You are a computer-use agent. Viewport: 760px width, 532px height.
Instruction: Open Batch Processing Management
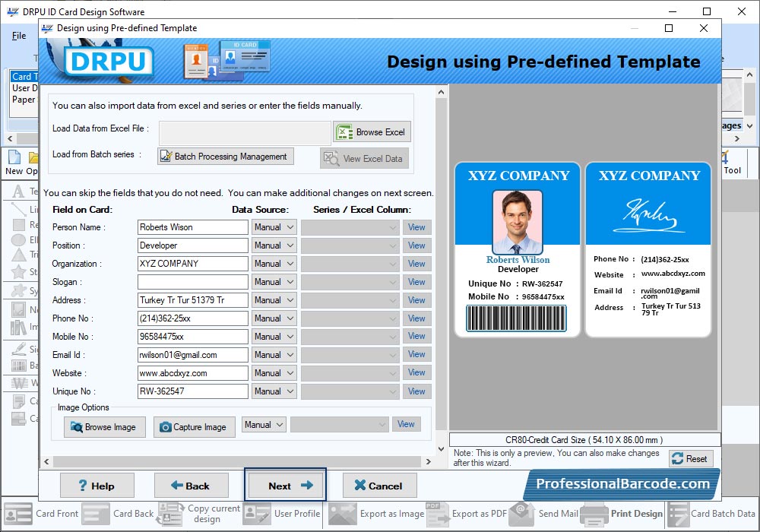click(226, 156)
